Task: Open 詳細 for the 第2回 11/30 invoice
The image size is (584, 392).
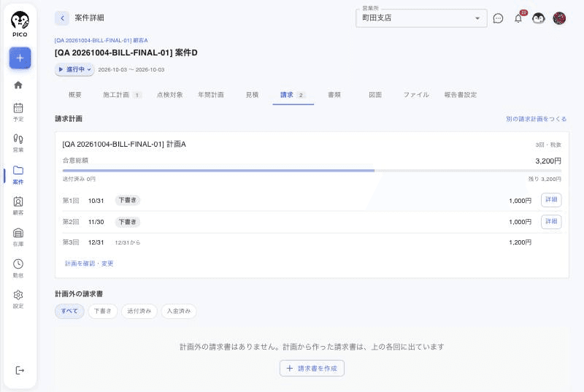Action: click(551, 222)
